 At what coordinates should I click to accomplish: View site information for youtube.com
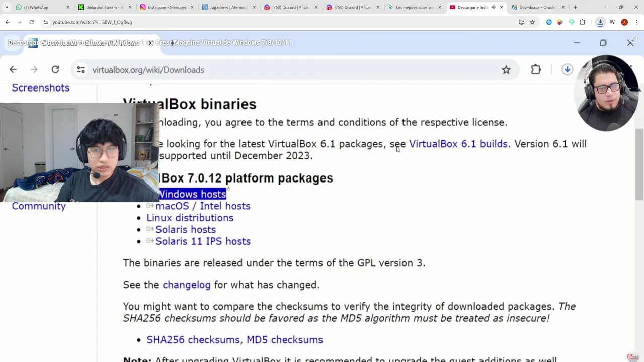click(46, 22)
